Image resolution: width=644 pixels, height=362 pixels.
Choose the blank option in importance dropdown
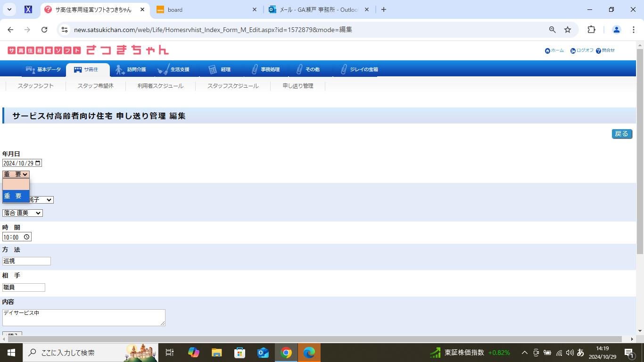click(x=16, y=184)
